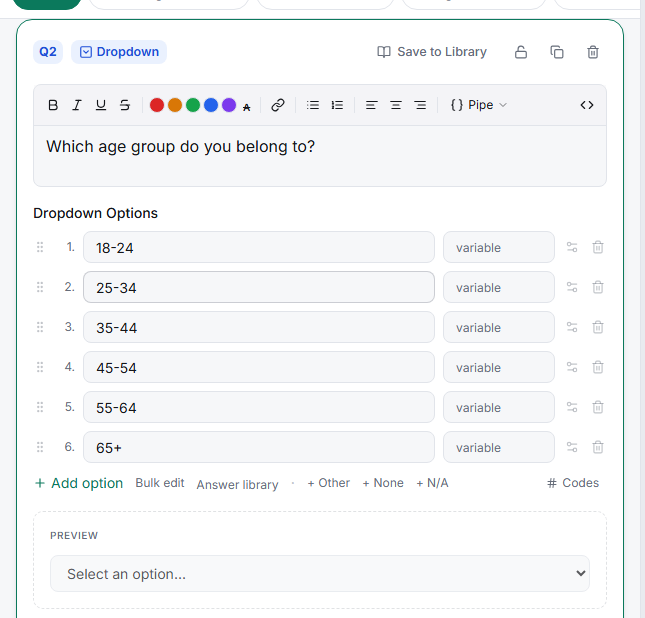Apply blue text color
645x618 pixels.
tap(211, 105)
